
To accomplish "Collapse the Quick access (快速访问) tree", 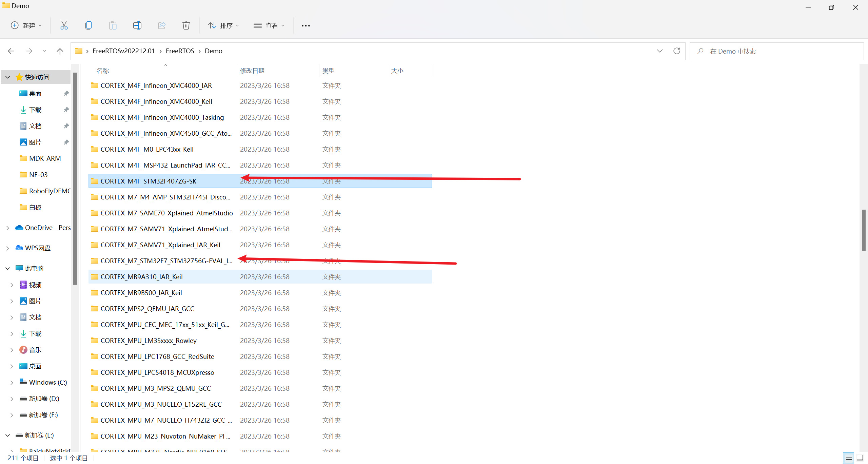I will point(8,77).
